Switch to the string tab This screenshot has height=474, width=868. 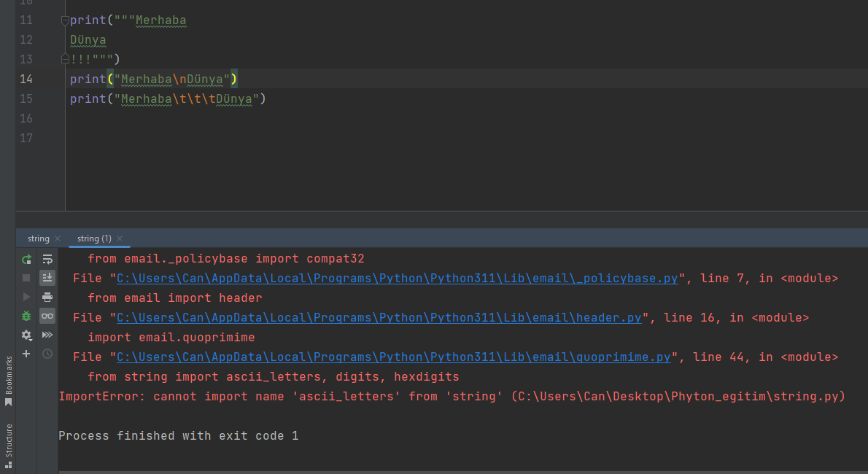coord(38,238)
